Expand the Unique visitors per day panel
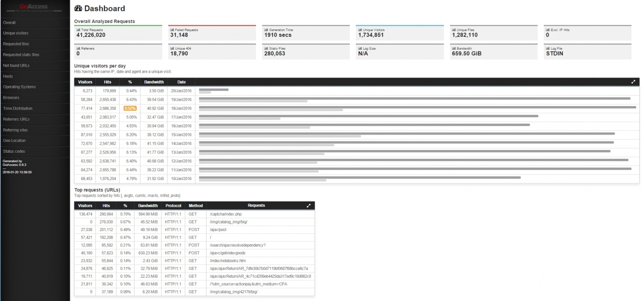The height and width of the screenshot is (301, 644). (633, 82)
